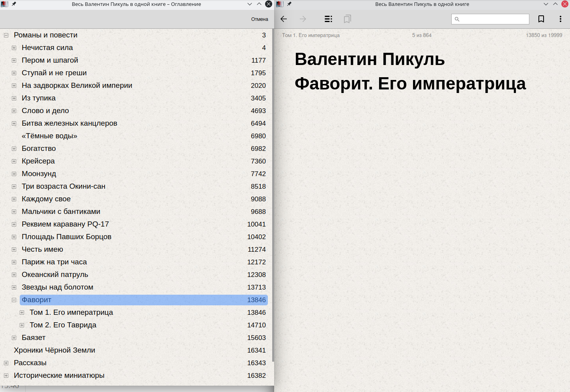
Task: Open the table of contents icon
Action: 328,19
